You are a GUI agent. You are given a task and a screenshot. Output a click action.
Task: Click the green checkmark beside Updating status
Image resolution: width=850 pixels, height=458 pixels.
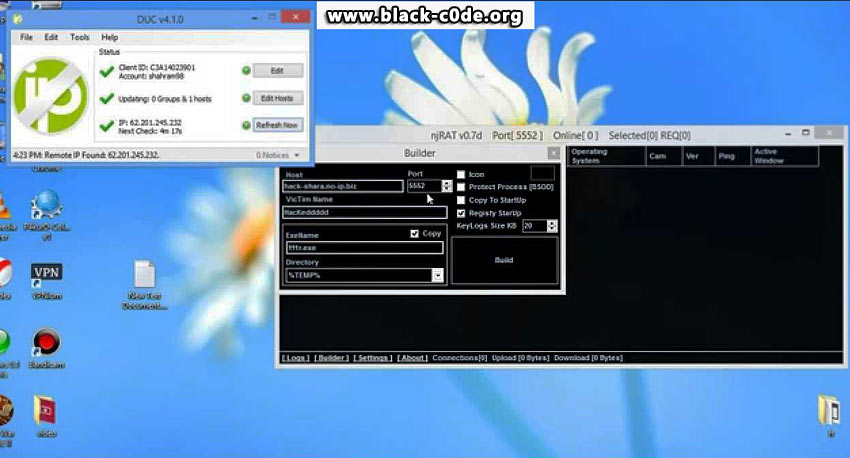click(107, 99)
